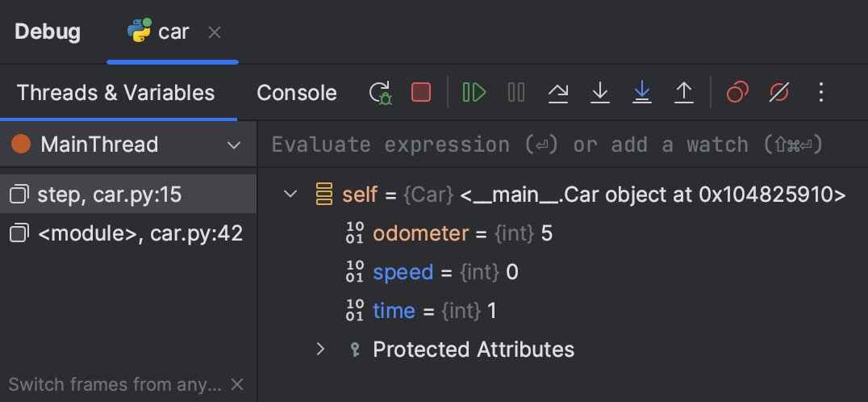Open the View Breakpoints dialog

737,93
